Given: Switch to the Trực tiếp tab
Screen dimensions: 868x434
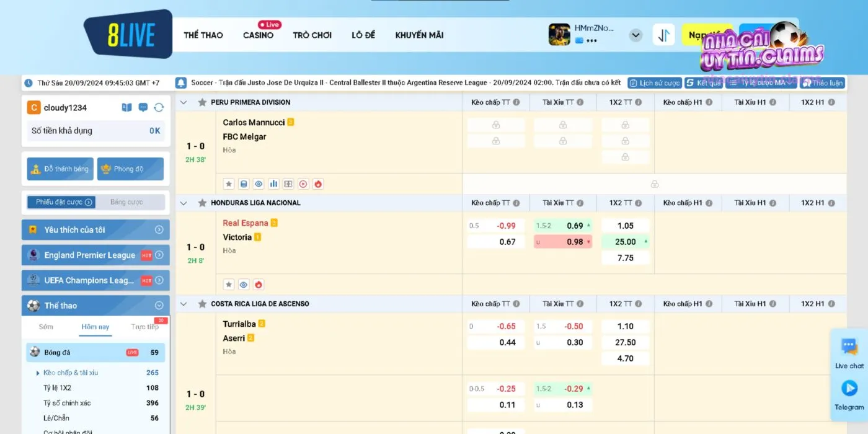Looking at the screenshot, I should coord(144,327).
